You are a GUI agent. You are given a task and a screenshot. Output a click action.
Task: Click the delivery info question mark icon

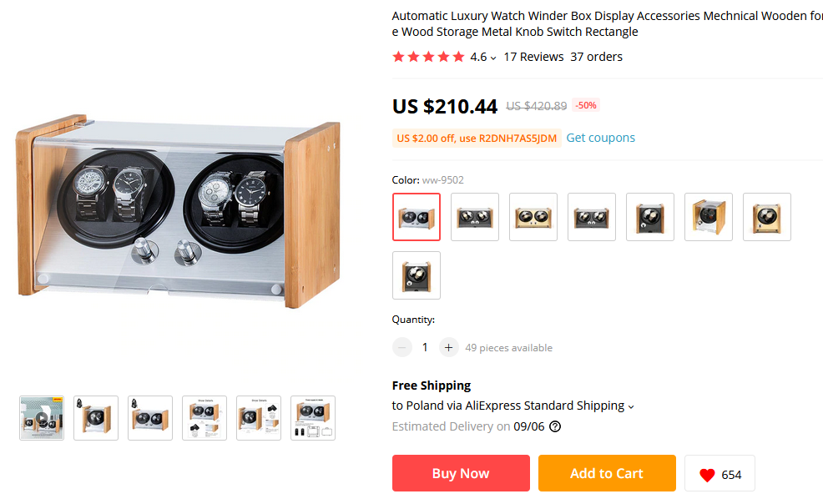tap(555, 426)
